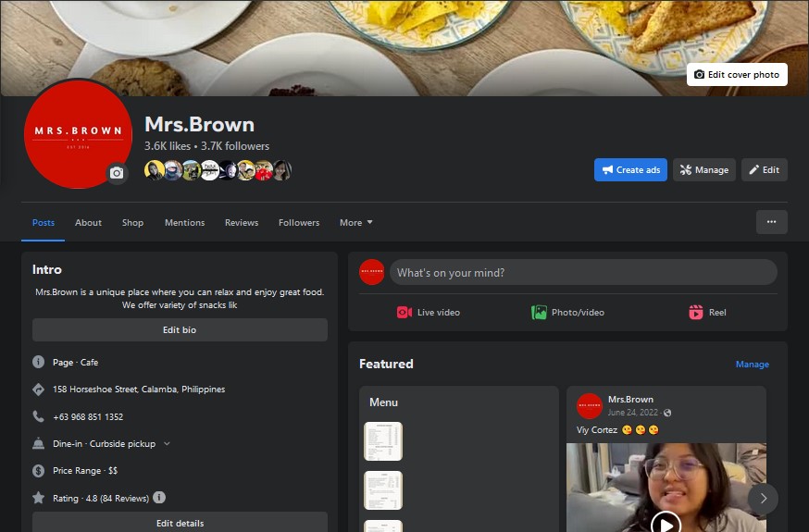Switch to the About tab
The width and height of the screenshot is (809, 532).
click(88, 223)
